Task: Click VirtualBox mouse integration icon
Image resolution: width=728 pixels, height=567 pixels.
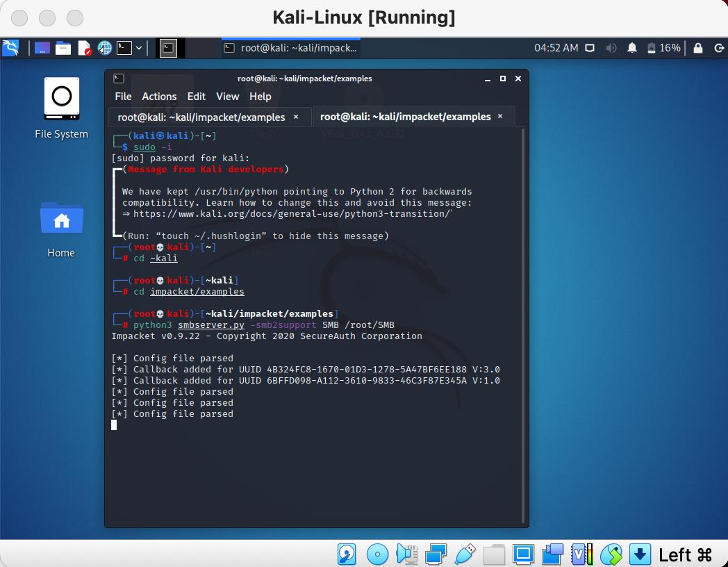Action: click(x=611, y=554)
